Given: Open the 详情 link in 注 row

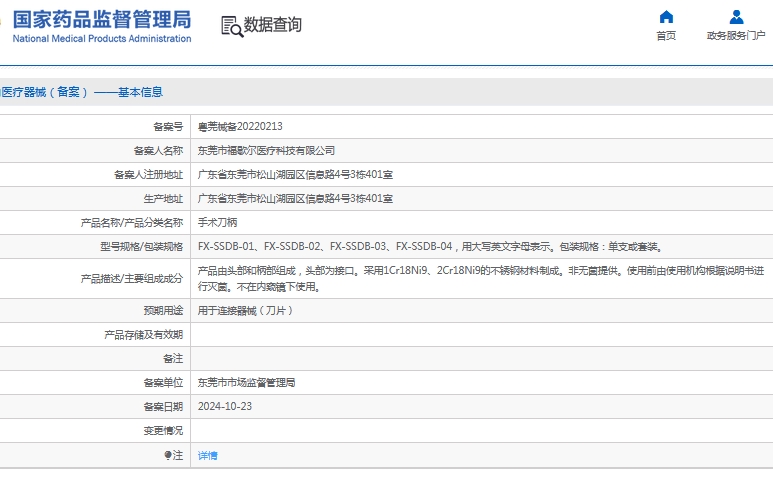Looking at the screenshot, I should tap(208, 456).
